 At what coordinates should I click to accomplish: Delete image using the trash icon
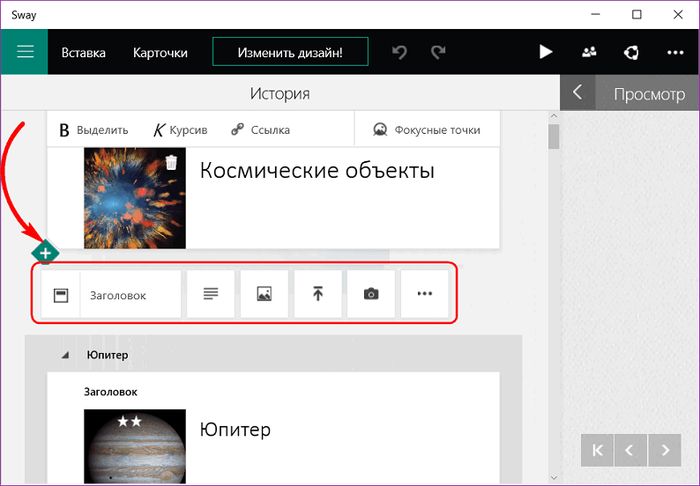172,162
